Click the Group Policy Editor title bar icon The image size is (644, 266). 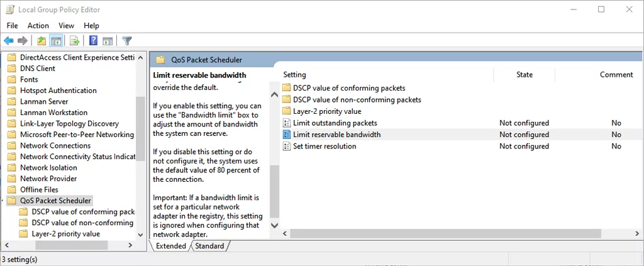(10, 9)
